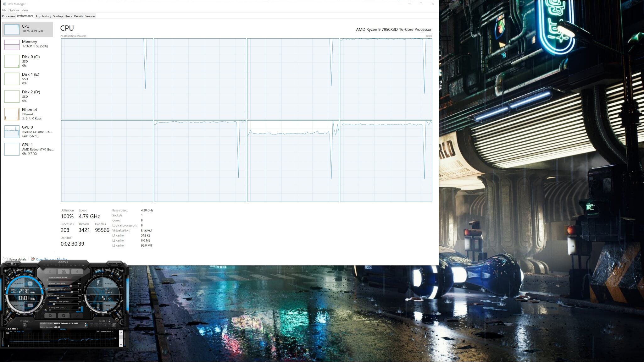The image size is (644, 362).
Task: Select the Performance tab in Task Manager
Action: (25, 16)
